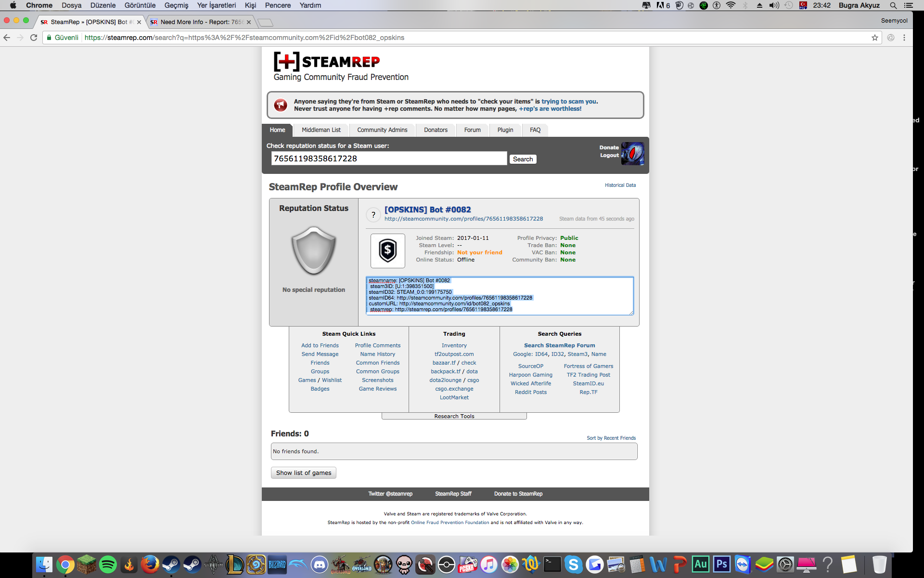Open the Middleman List tab

[321, 130]
